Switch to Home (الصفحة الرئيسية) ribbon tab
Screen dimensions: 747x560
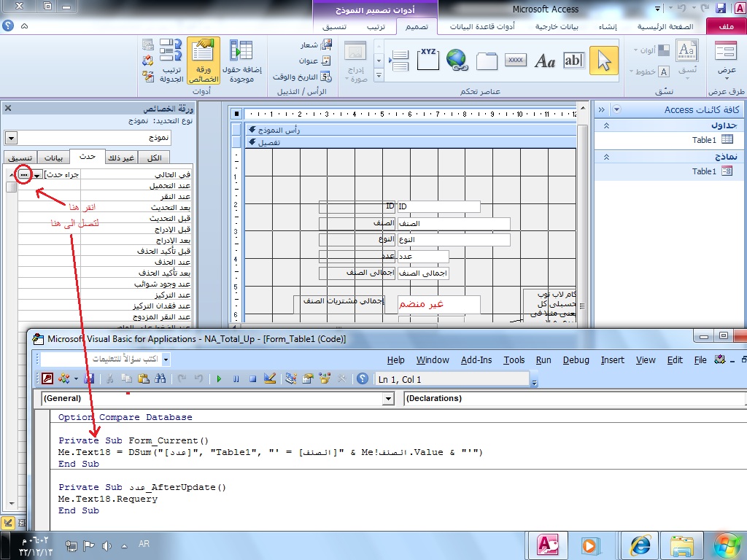pyautogui.click(x=665, y=27)
